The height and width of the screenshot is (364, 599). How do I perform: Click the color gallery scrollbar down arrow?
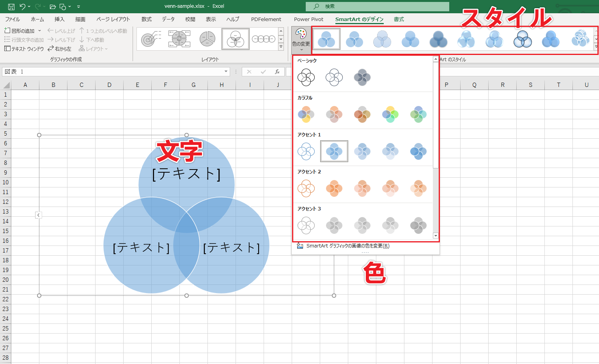click(435, 235)
